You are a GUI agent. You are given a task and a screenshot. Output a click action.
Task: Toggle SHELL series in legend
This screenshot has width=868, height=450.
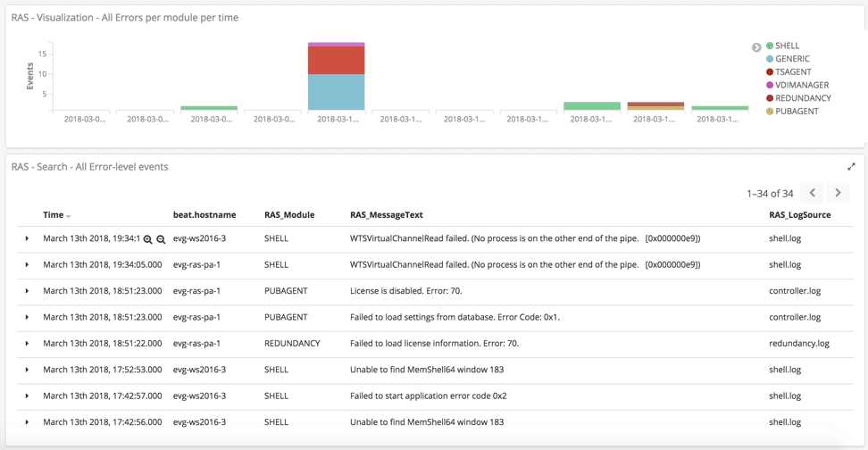(783, 46)
